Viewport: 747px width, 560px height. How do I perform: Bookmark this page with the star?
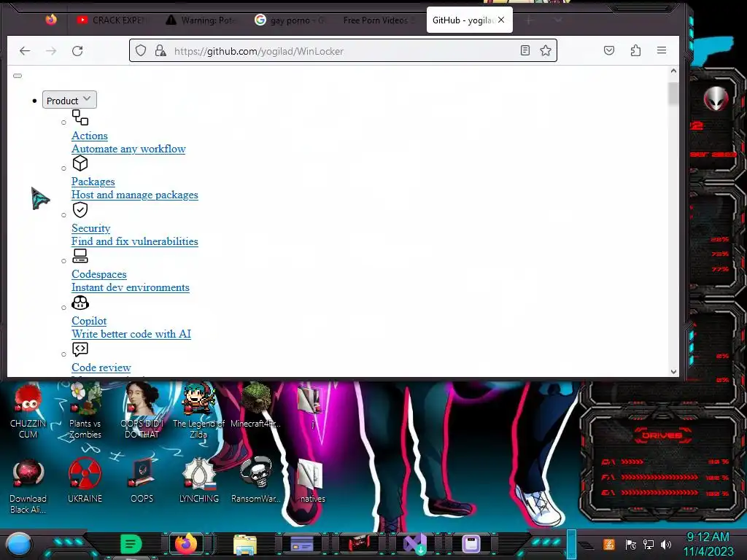pos(546,50)
